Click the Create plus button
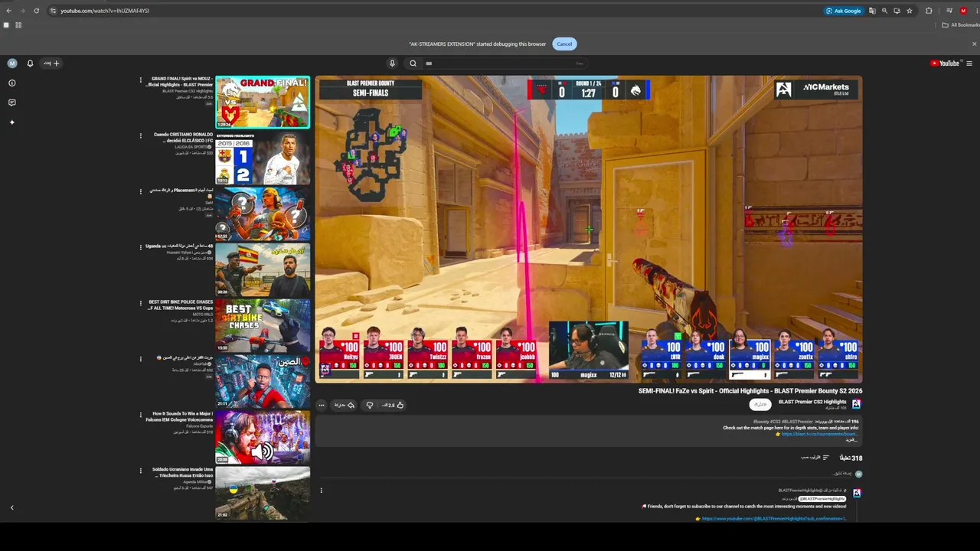This screenshot has height=551, width=980. (x=51, y=64)
